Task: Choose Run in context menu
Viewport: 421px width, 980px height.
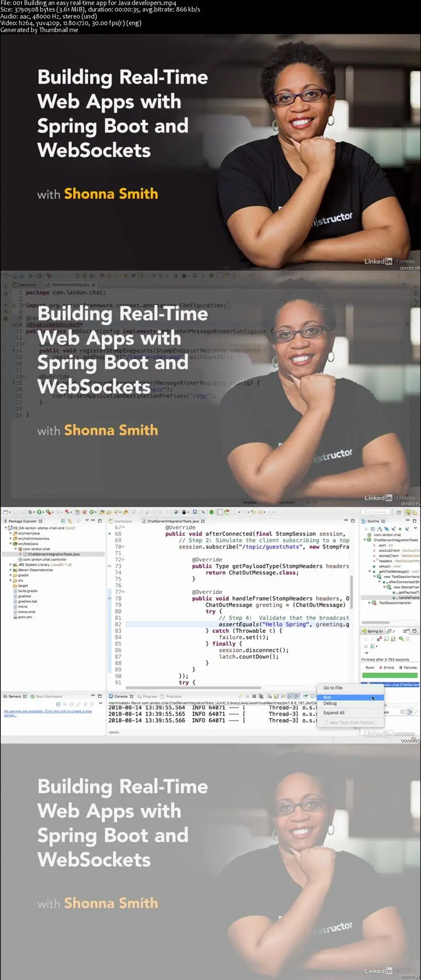Action: [351, 697]
